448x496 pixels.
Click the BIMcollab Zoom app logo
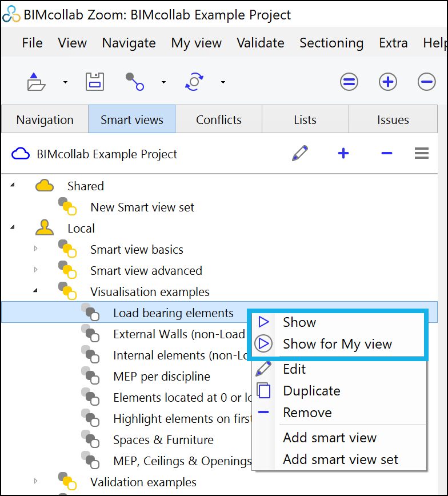(11, 14)
